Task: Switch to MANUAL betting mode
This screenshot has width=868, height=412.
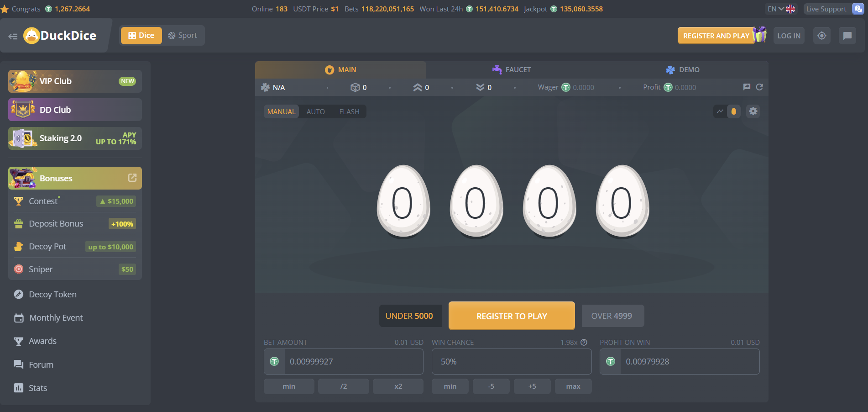Action: pyautogui.click(x=281, y=111)
